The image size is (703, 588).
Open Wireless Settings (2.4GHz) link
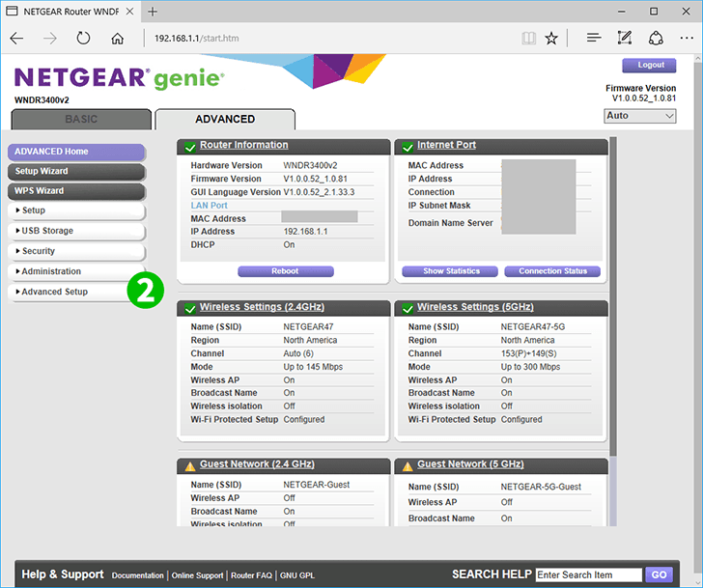[262, 307]
